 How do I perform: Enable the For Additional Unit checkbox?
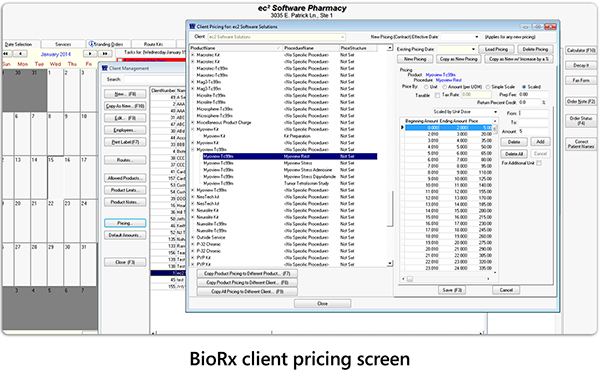click(x=539, y=163)
